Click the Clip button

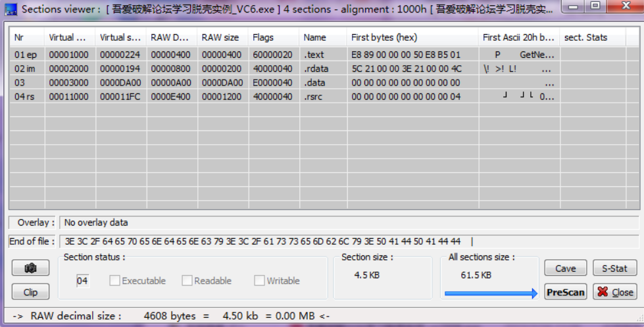(x=30, y=292)
